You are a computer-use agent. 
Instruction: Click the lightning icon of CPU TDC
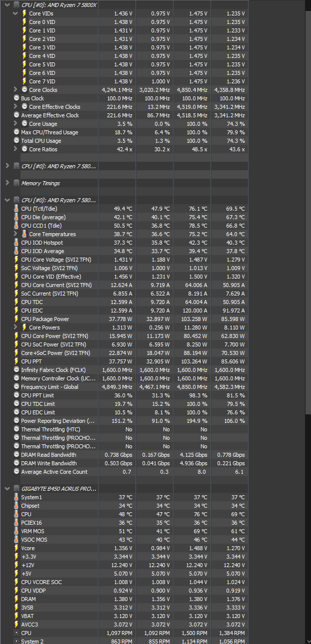[x=16, y=302]
